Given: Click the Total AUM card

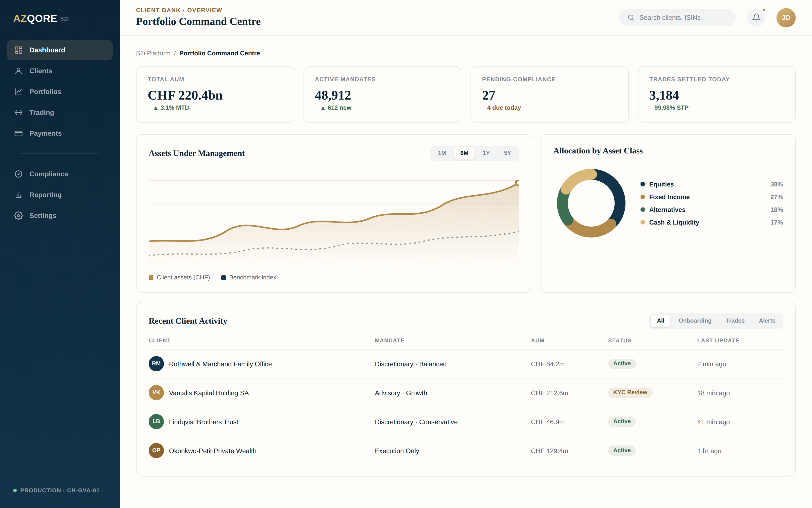Looking at the screenshot, I should [215, 94].
